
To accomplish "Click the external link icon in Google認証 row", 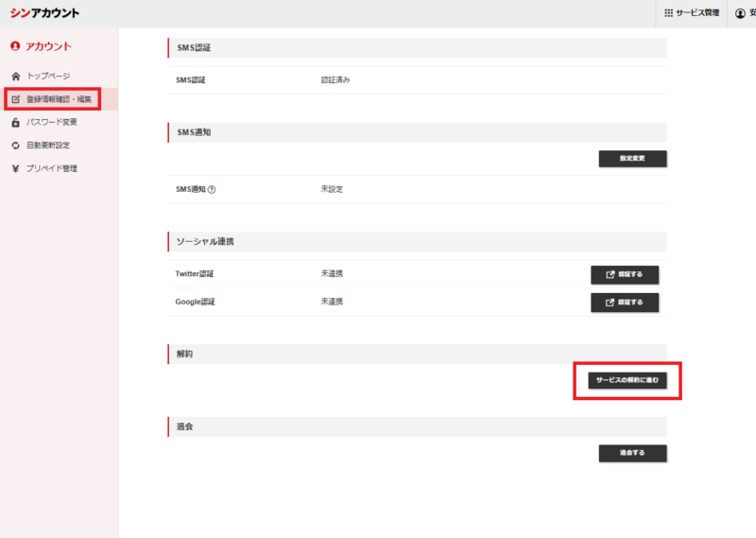I will [x=610, y=303].
